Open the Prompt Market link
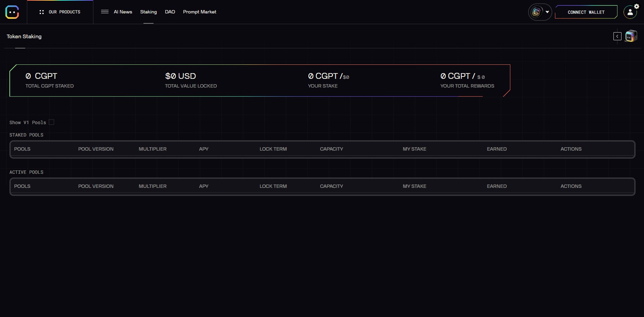 [x=200, y=12]
